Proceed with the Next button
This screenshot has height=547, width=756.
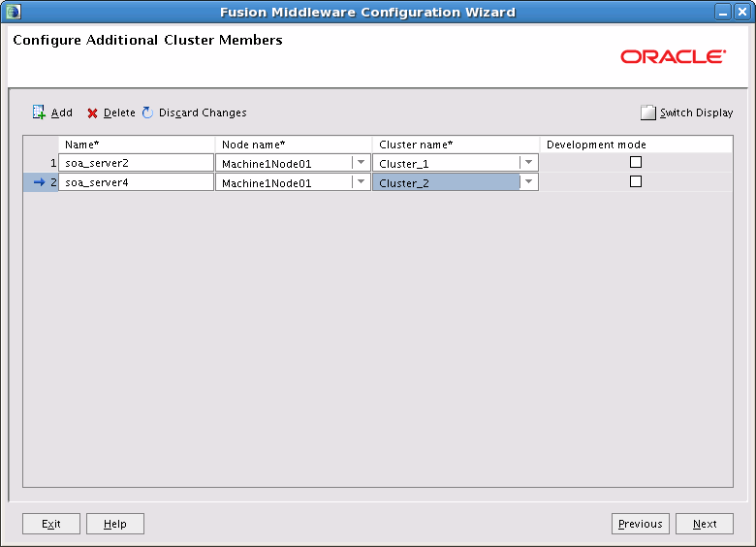[705, 524]
